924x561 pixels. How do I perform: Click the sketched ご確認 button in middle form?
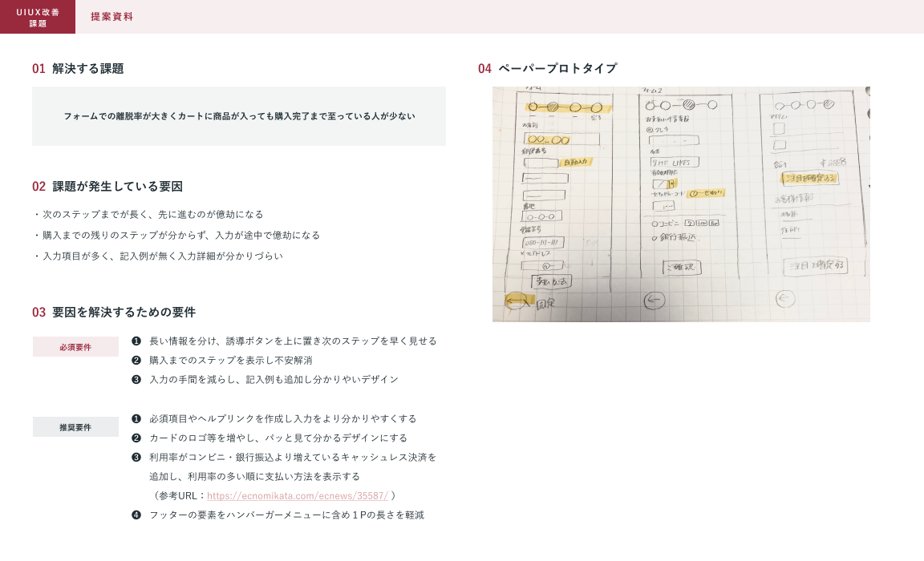(682, 268)
